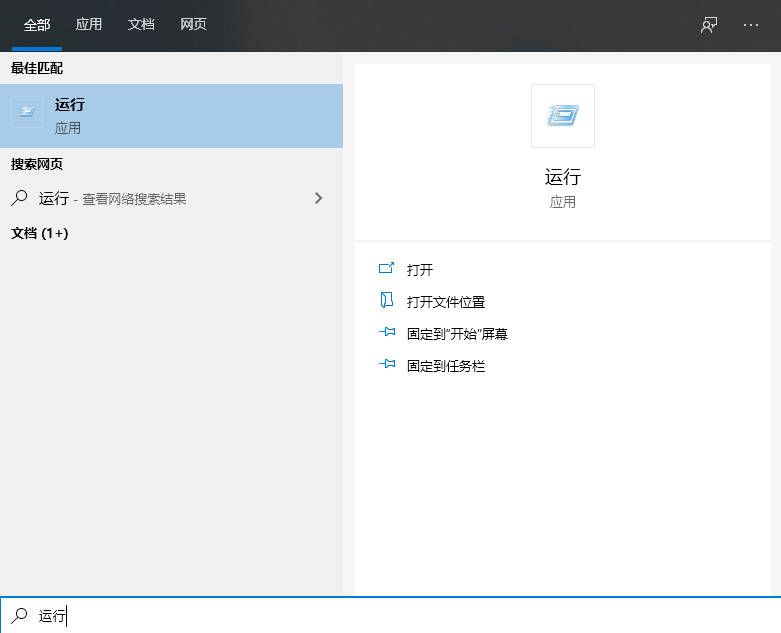The width and height of the screenshot is (781, 633).
Task: Click the pin icon beside 固定到任务栏
Action: tap(387, 366)
